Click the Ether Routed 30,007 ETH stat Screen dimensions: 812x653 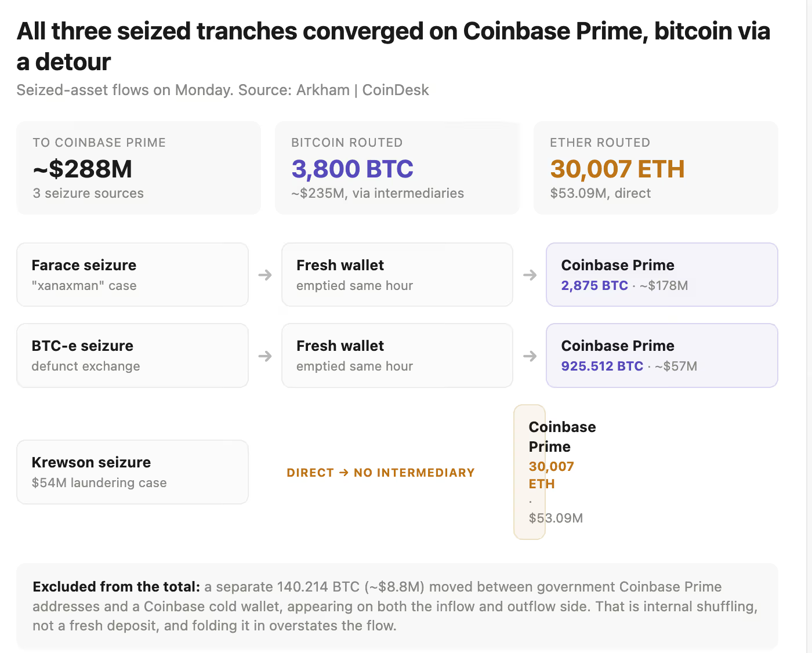pyautogui.click(x=656, y=168)
